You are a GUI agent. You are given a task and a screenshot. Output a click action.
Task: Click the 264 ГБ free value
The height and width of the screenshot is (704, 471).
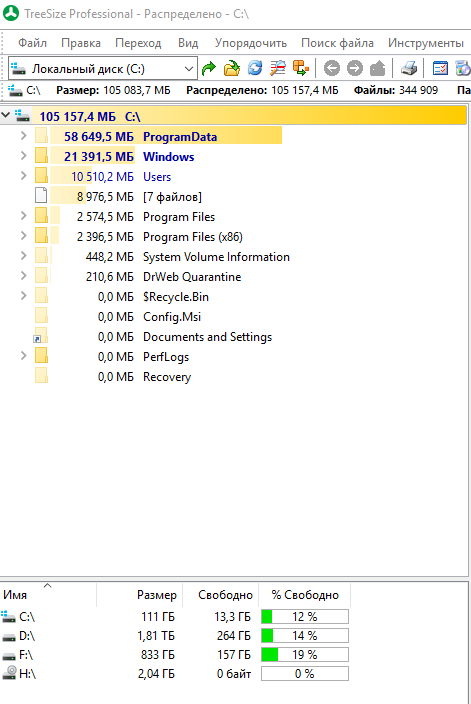(234, 636)
